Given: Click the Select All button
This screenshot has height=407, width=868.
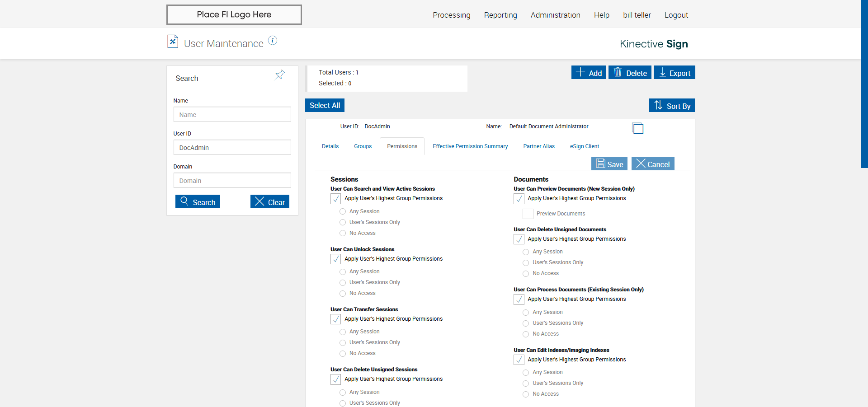Looking at the screenshot, I should (x=325, y=105).
